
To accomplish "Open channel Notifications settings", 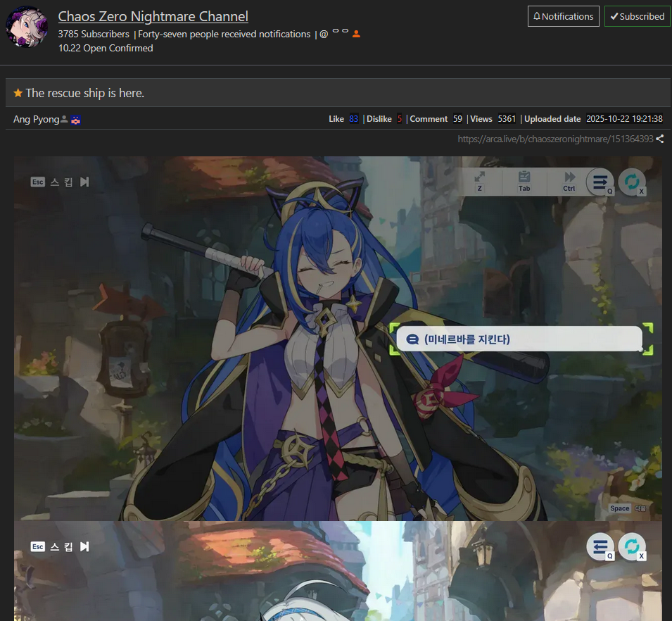I will 563,16.
